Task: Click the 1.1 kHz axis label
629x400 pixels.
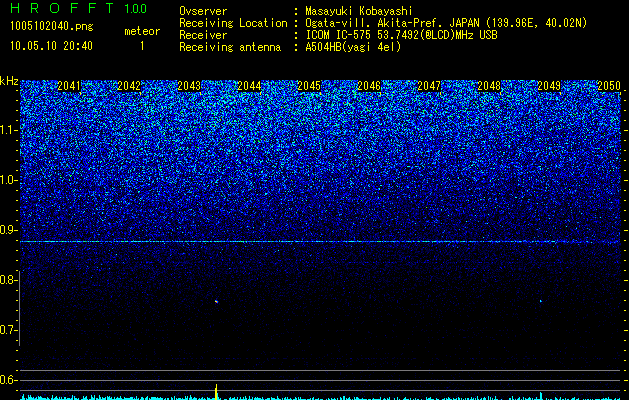Action: (x=8, y=130)
